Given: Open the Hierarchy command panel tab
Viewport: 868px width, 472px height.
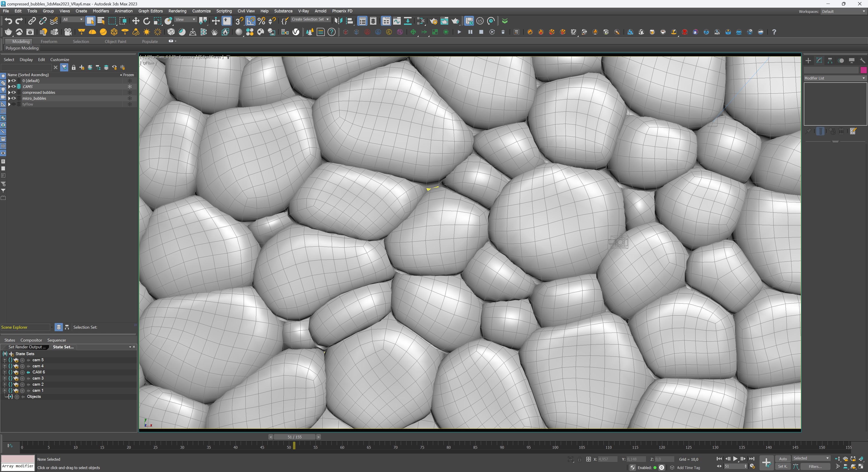Looking at the screenshot, I should [830, 61].
